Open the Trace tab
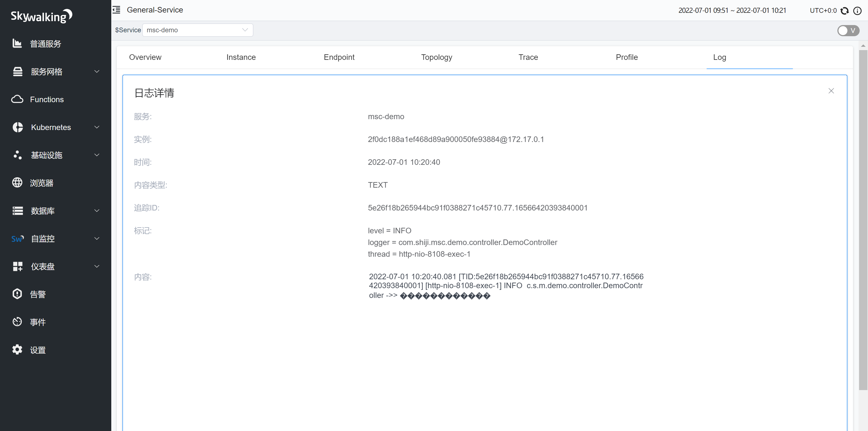This screenshot has height=431, width=868. (x=528, y=57)
